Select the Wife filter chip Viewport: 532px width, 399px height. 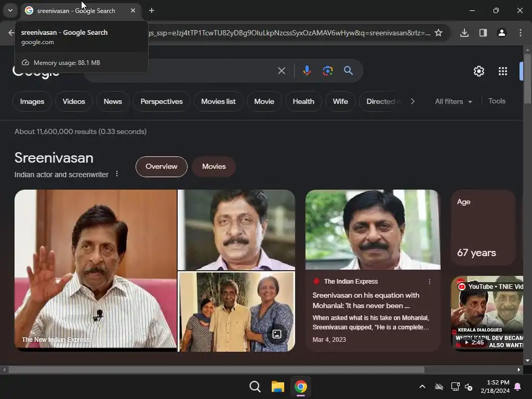tap(340, 101)
